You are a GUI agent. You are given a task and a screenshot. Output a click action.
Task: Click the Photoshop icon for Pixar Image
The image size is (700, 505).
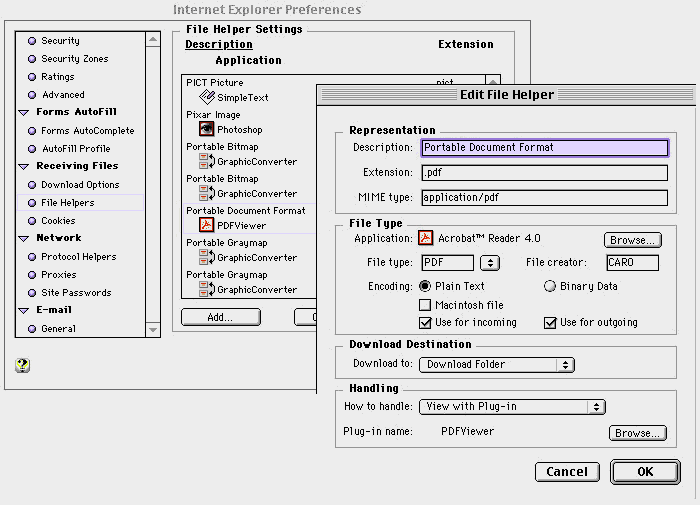coord(206,129)
